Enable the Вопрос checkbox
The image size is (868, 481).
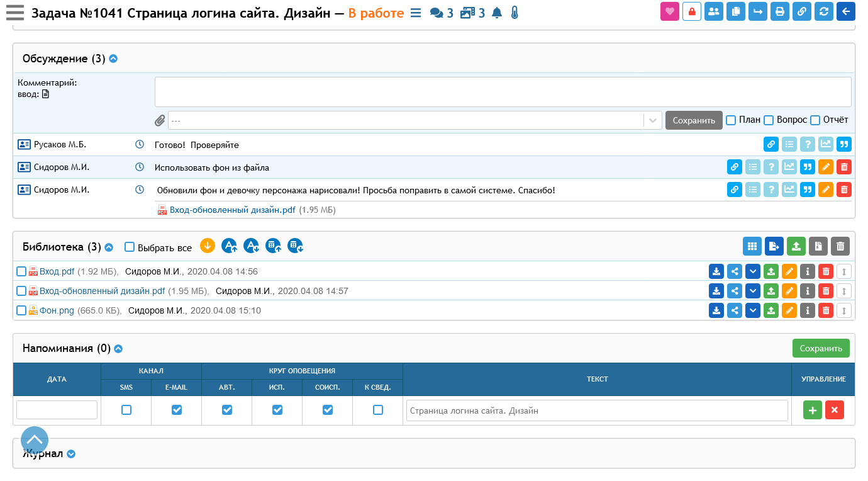point(769,120)
